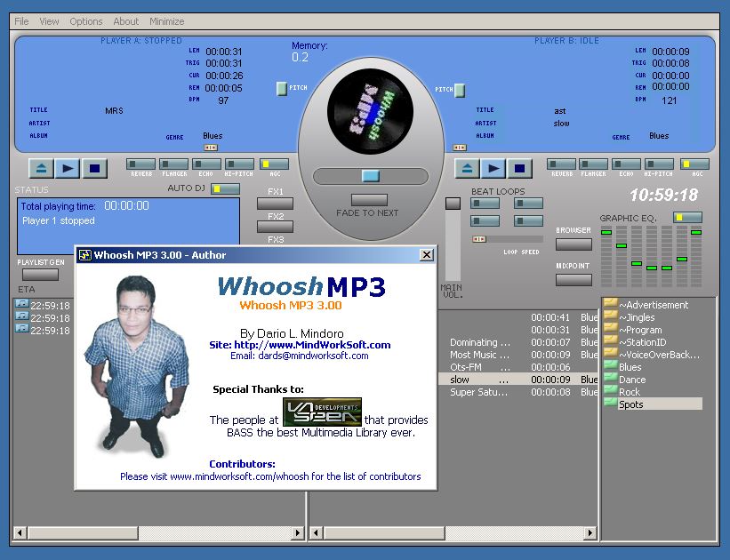Click the Mixpoint button
This screenshot has height=560, width=730.
coord(574,280)
